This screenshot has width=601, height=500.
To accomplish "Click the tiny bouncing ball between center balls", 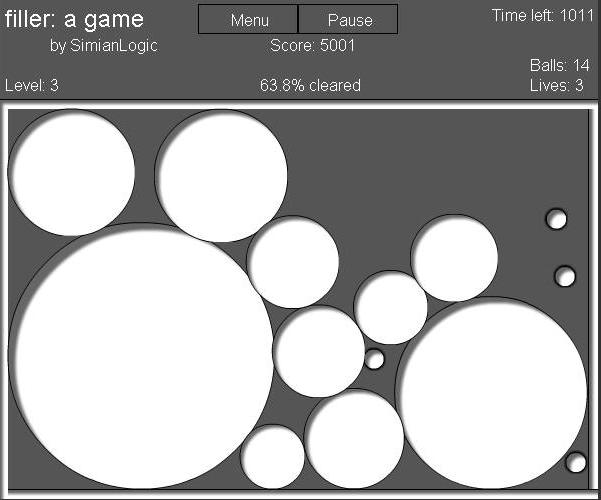I will point(374,359).
